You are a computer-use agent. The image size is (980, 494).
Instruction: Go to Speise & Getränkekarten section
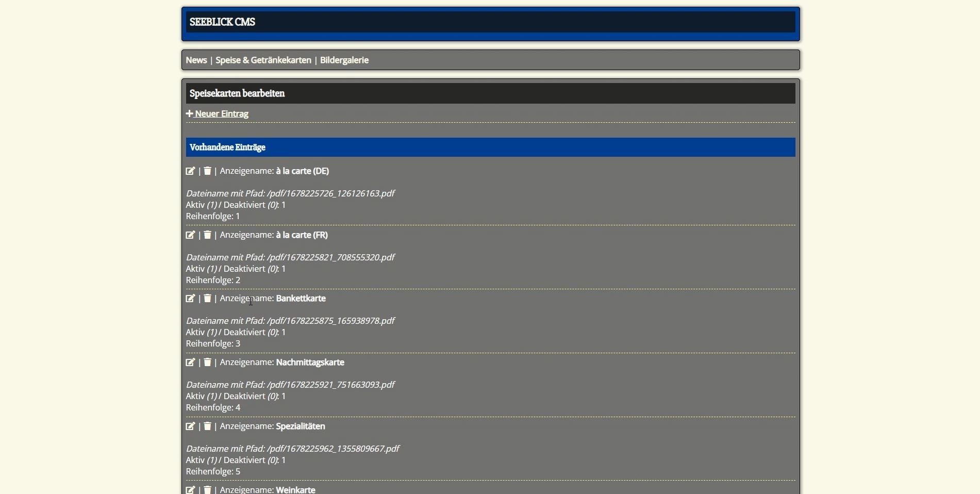point(263,60)
